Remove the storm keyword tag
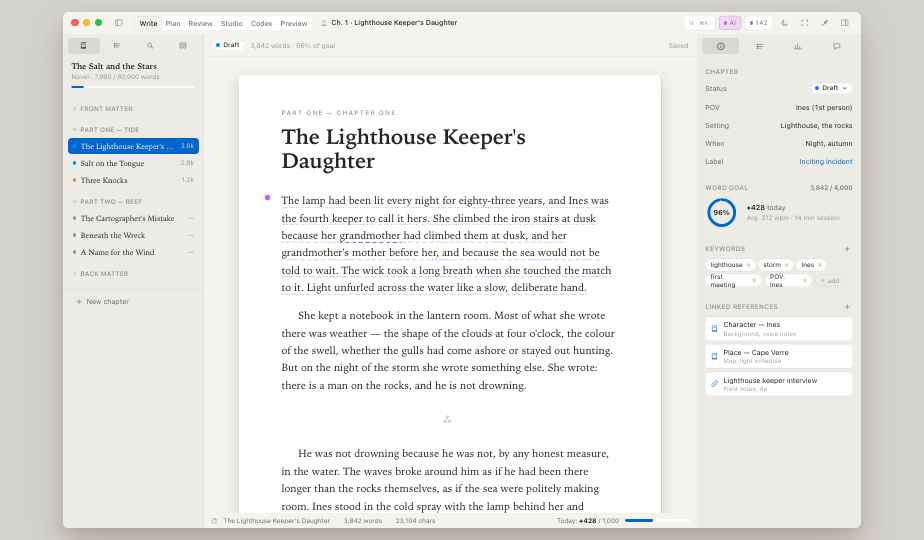The height and width of the screenshot is (540, 924). (x=787, y=265)
